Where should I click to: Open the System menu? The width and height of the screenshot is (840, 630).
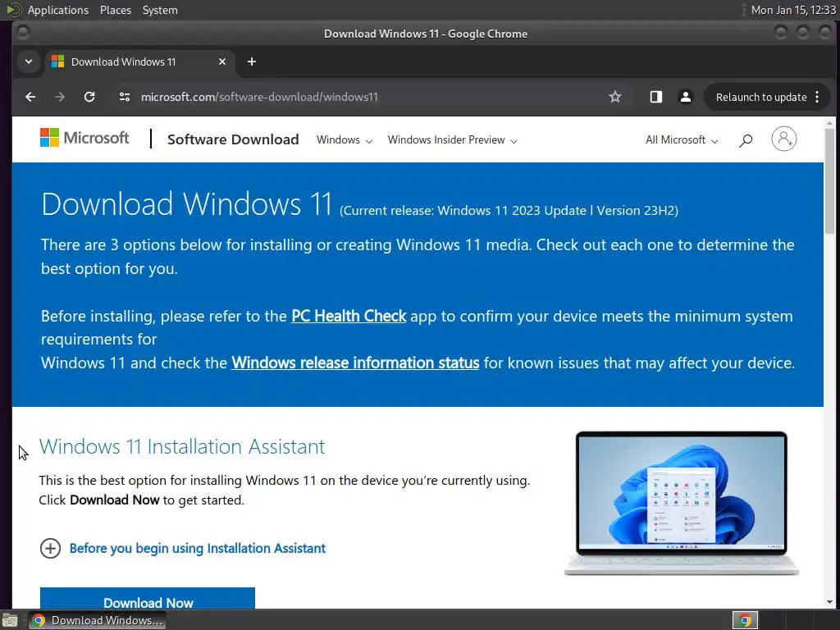160,10
